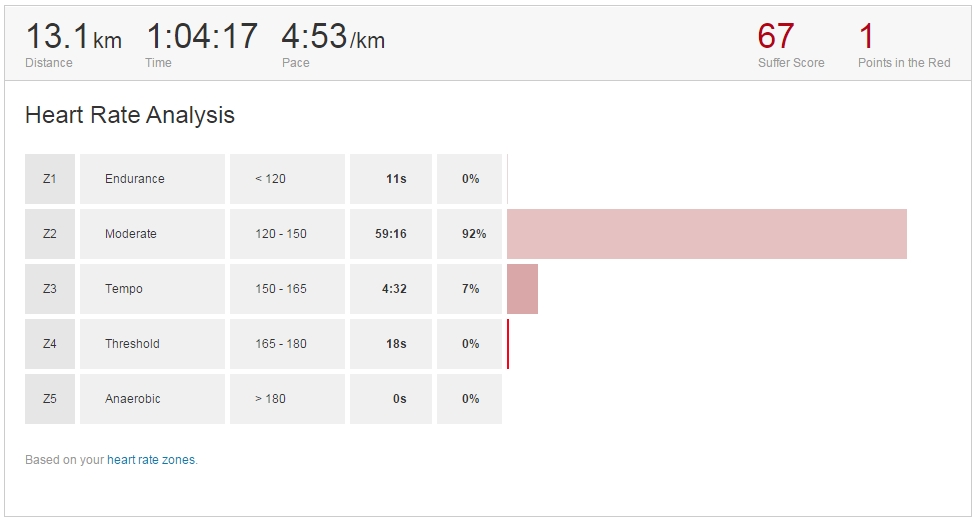Click the Suffer Score value 67
Image resolution: width=975 pixels, height=522 pixels.
pos(775,36)
